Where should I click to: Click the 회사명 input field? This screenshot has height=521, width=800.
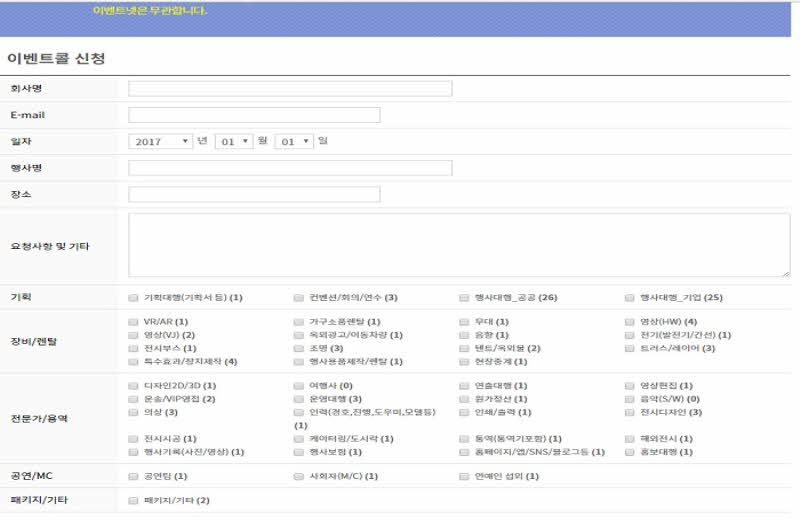(x=290, y=89)
